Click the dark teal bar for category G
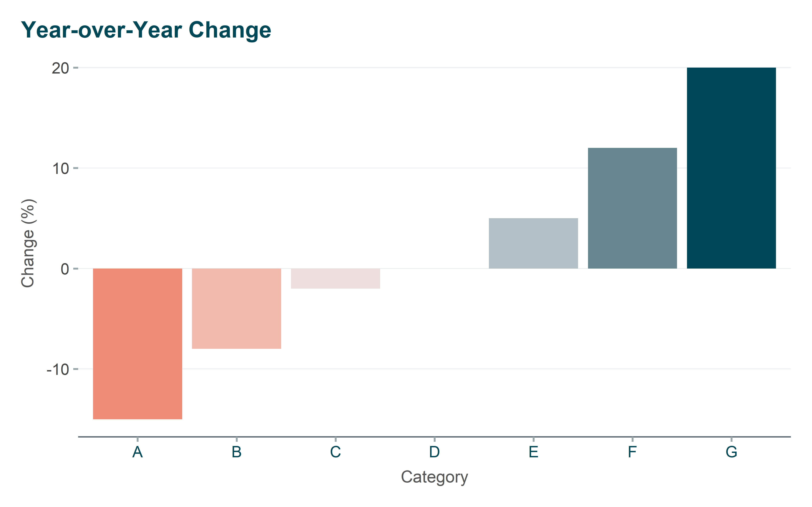The image size is (812, 507). click(731, 168)
